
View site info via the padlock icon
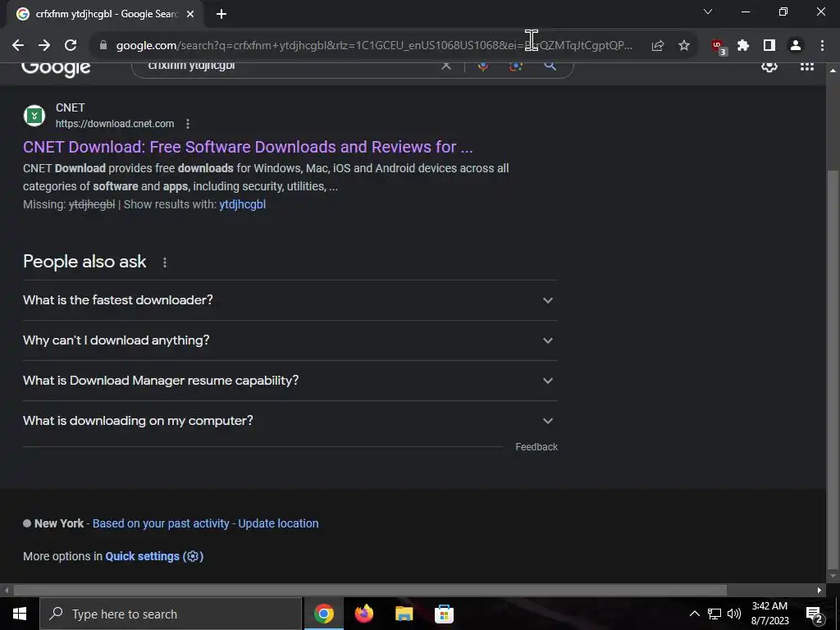[x=103, y=46]
